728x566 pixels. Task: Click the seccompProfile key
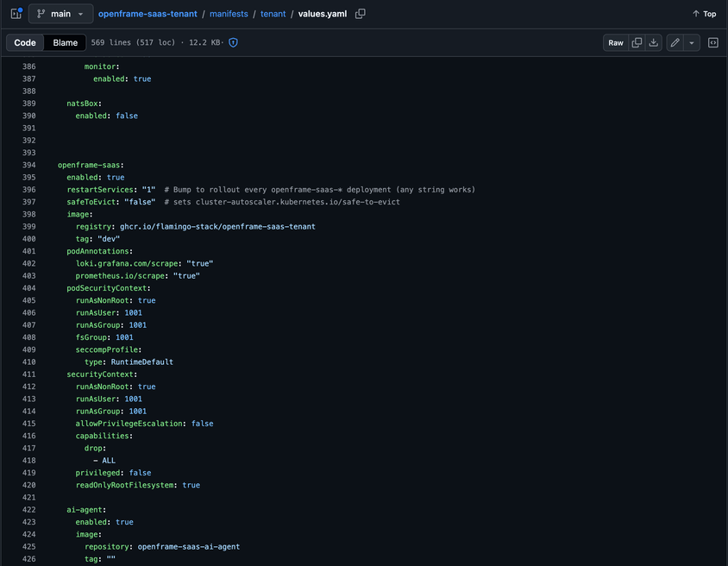tap(106, 349)
